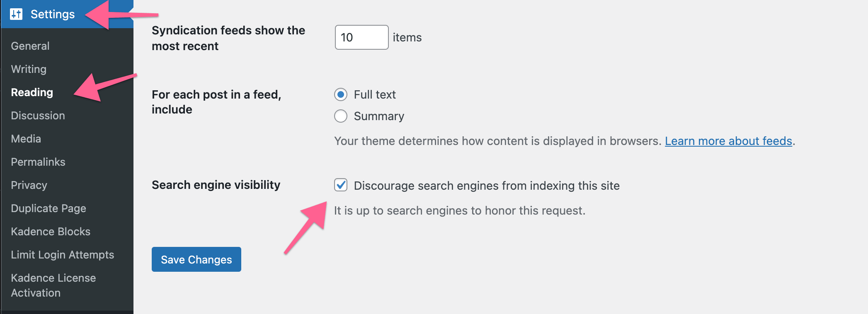Open Limit Login Attempts settings
This screenshot has height=314, width=868.
tap(62, 255)
